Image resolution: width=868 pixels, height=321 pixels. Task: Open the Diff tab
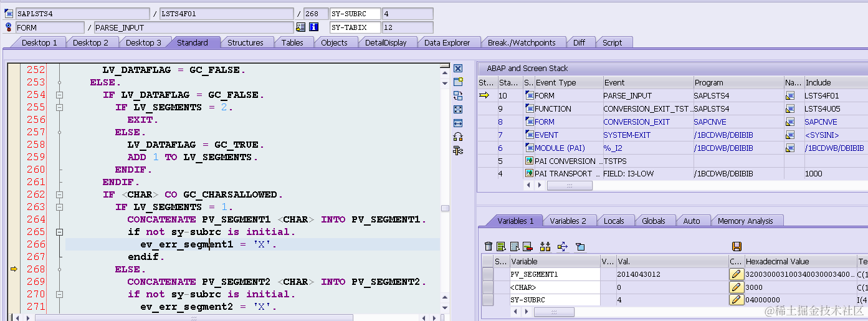pyautogui.click(x=579, y=42)
